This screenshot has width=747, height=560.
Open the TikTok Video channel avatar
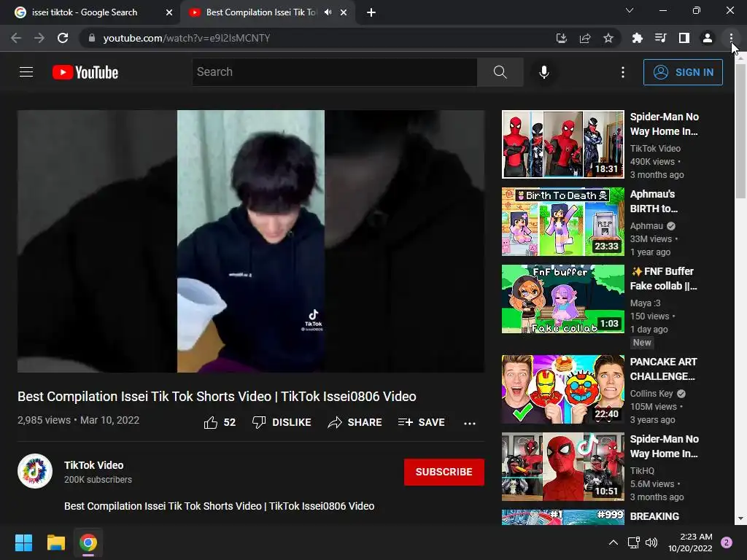pyautogui.click(x=35, y=471)
